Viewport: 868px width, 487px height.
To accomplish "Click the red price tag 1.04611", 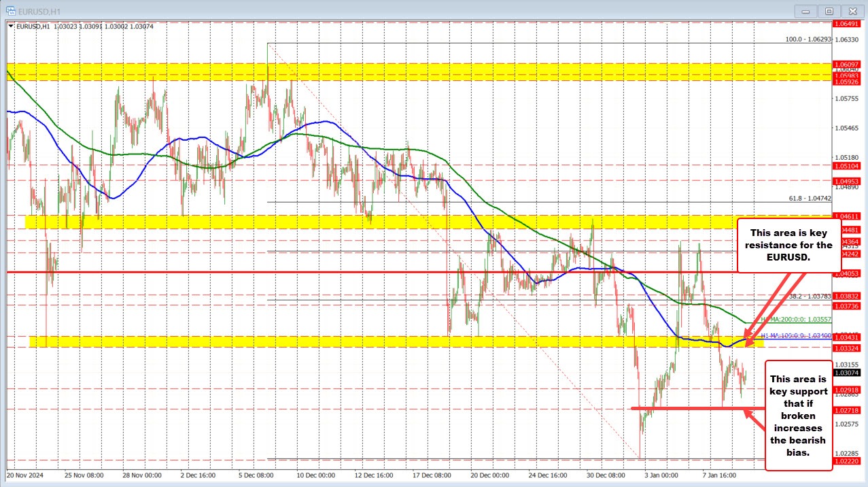I will pyautogui.click(x=848, y=216).
